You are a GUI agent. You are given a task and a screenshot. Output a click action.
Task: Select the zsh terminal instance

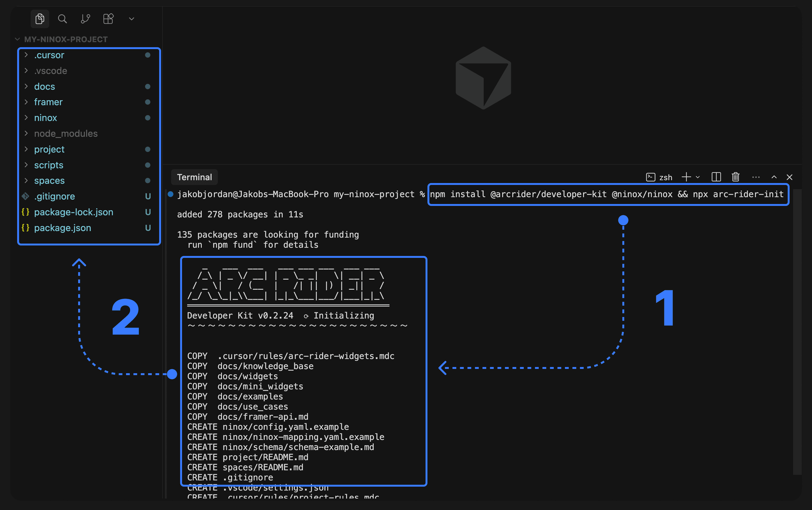tap(659, 177)
